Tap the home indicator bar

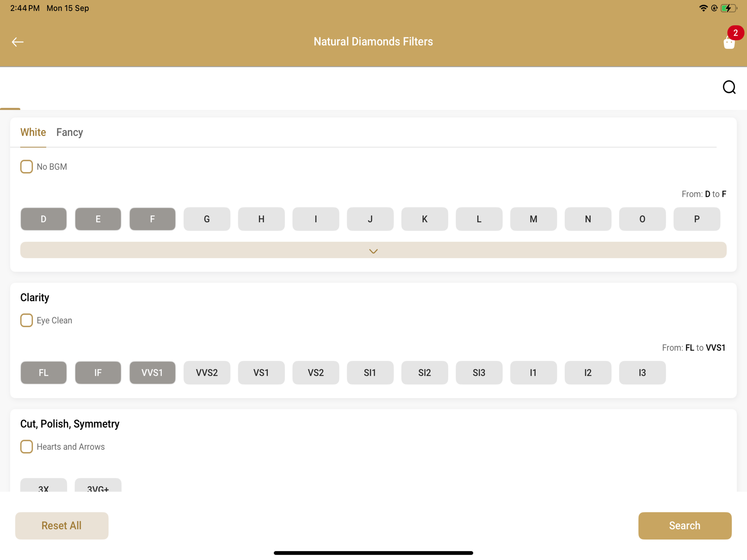tap(373, 553)
